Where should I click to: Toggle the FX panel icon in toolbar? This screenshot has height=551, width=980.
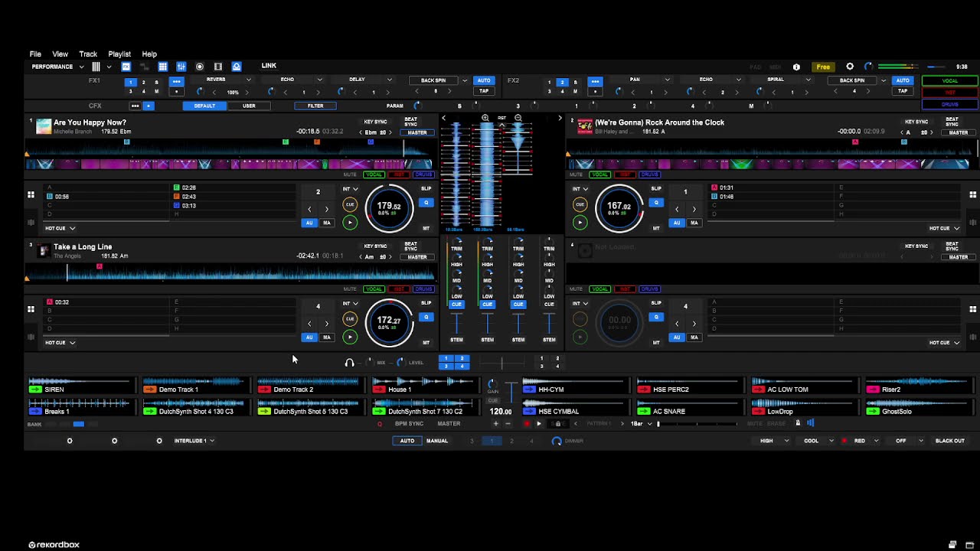point(126,67)
